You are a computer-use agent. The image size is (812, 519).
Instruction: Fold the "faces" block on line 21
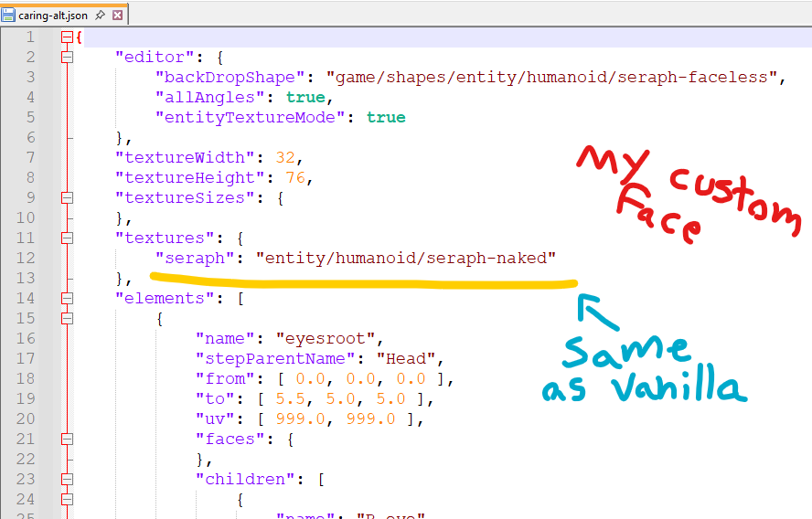pyautogui.click(x=66, y=439)
